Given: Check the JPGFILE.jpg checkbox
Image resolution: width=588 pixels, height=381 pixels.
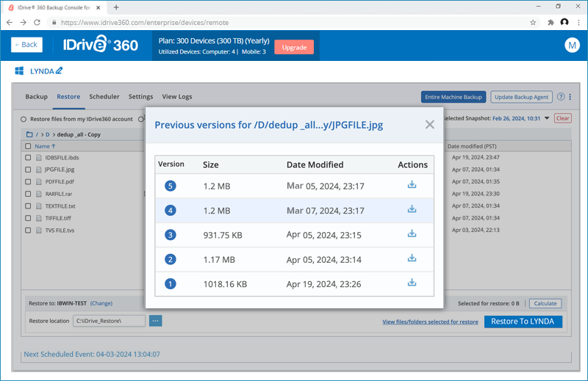Looking at the screenshot, I should pyautogui.click(x=28, y=170).
